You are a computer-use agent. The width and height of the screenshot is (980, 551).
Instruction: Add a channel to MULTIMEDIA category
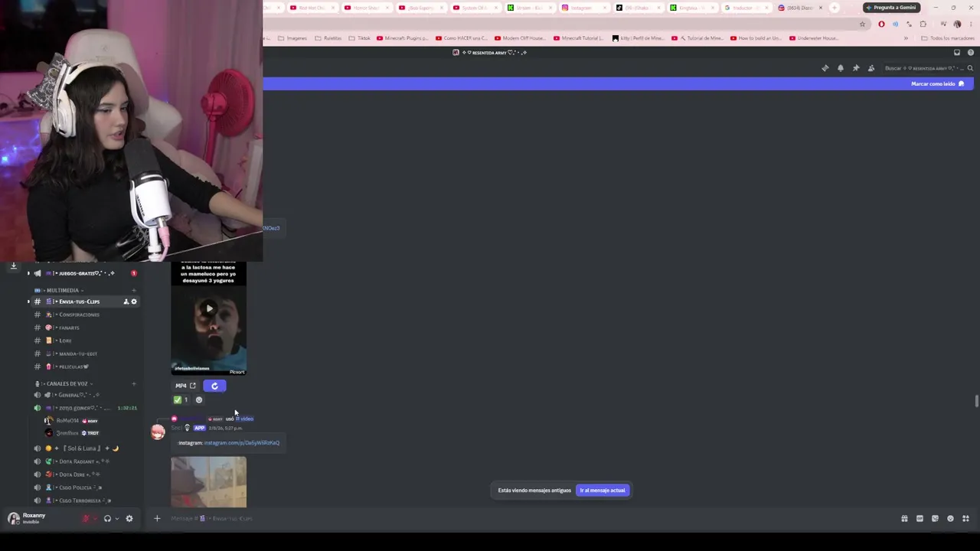(133, 290)
